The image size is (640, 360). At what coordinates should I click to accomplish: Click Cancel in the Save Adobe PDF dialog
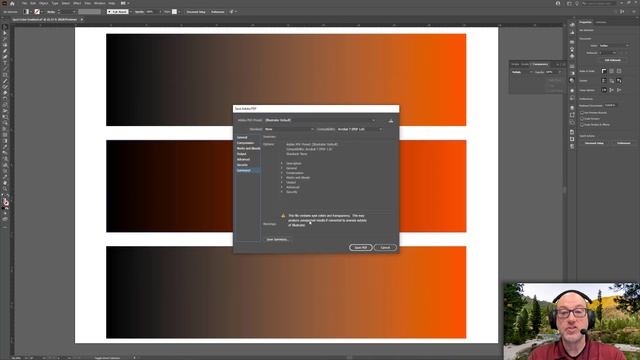385,247
